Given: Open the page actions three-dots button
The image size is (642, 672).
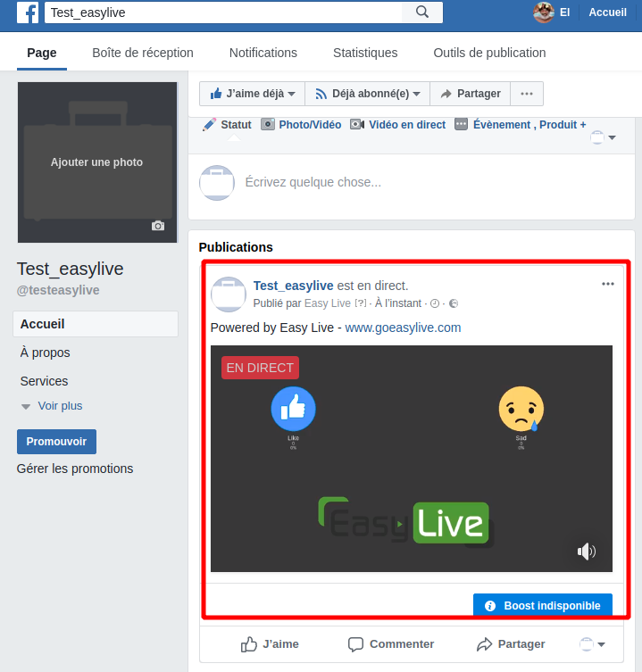Looking at the screenshot, I should (x=527, y=94).
